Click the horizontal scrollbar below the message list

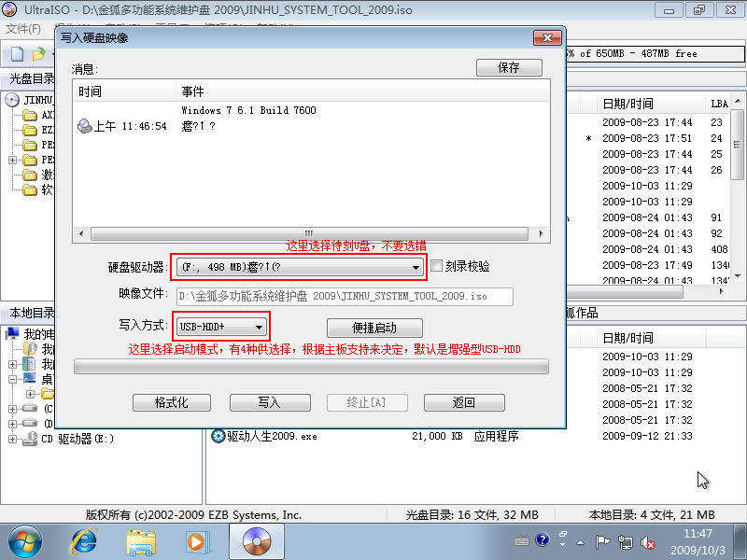[x=308, y=231]
